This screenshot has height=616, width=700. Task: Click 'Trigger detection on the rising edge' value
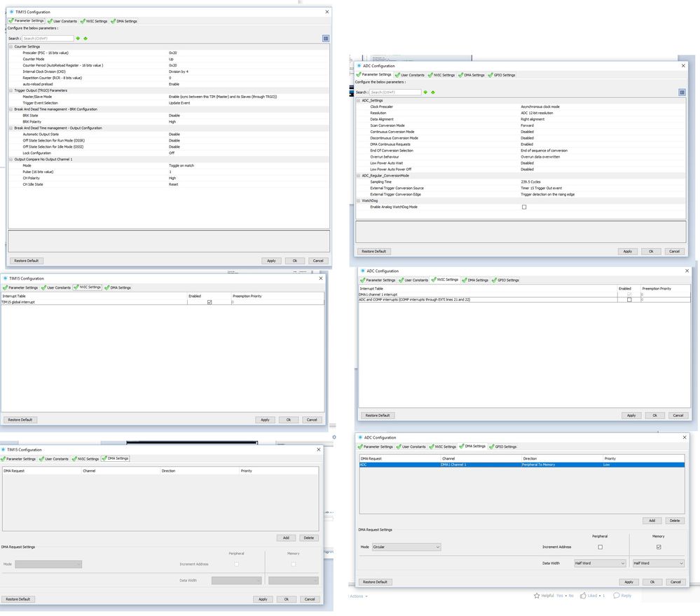(547, 195)
